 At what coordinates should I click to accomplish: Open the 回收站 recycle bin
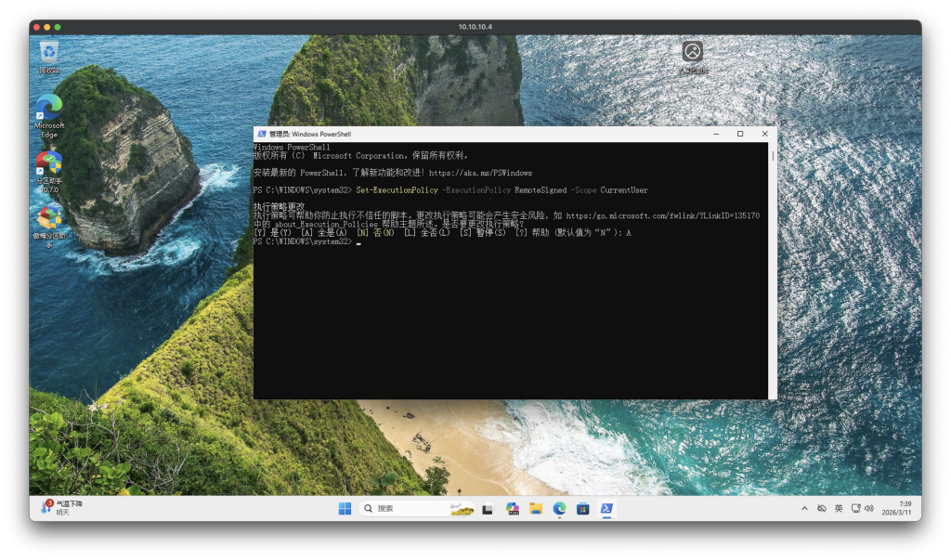click(47, 53)
